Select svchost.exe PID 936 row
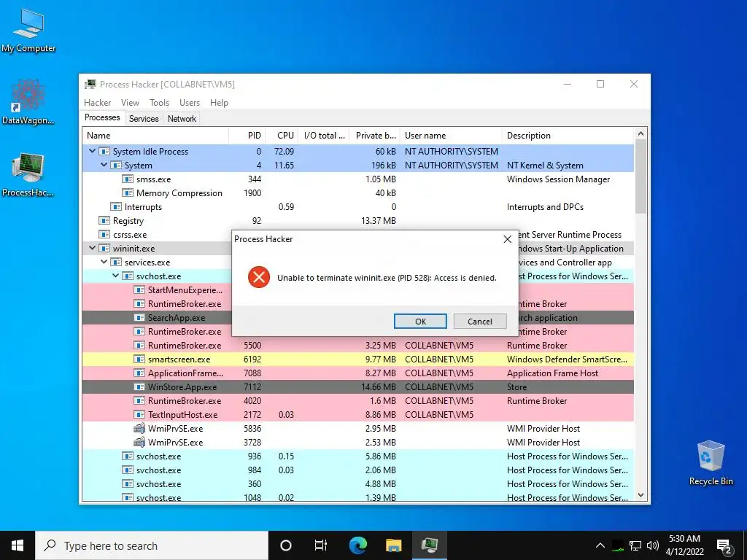This screenshot has width=747, height=560. (357, 456)
